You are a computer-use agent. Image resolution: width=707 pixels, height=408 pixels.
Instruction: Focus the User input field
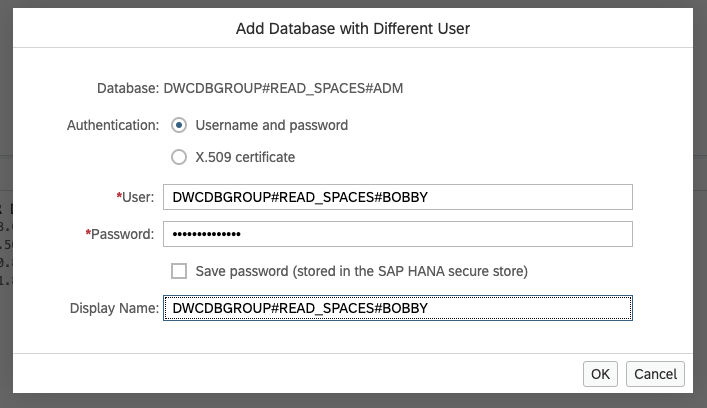click(x=398, y=197)
